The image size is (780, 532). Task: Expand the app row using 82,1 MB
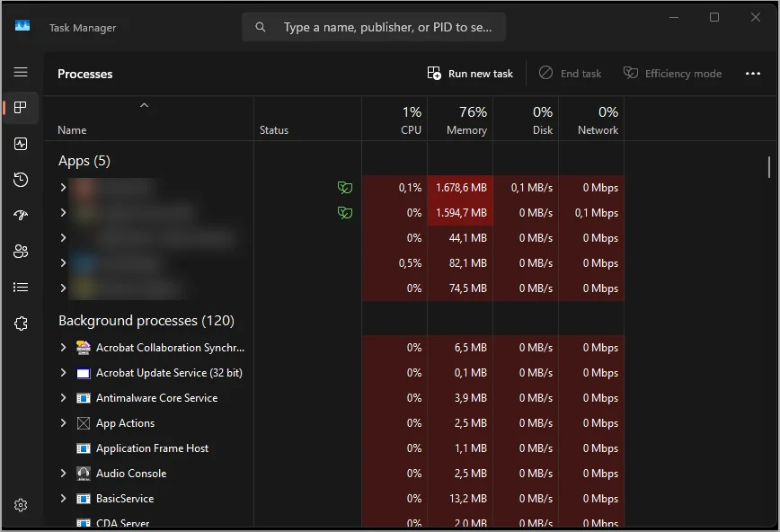[x=63, y=262]
